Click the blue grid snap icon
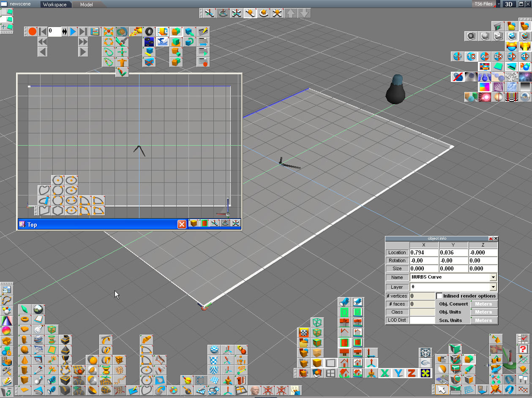Viewport: 532px width, 398px height. click(x=468, y=390)
